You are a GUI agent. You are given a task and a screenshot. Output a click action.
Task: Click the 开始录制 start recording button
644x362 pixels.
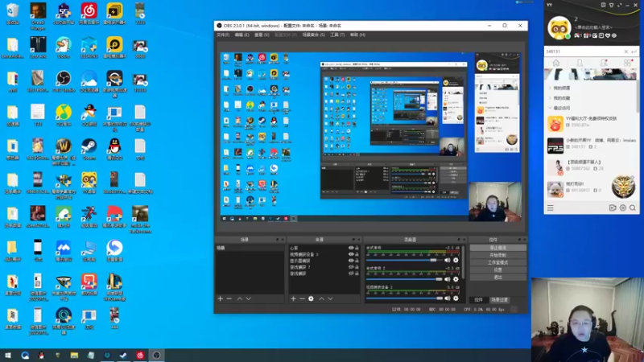[x=497, y=255]
